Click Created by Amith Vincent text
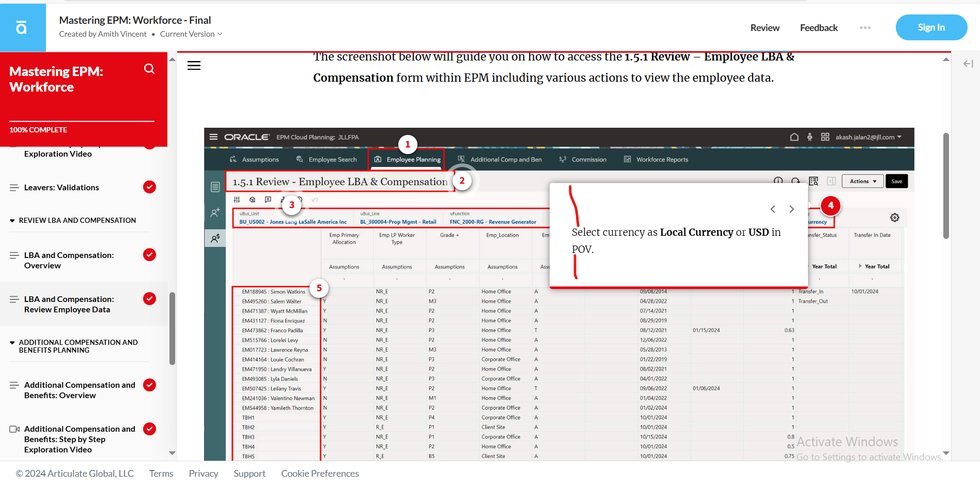 pos(103,34)
